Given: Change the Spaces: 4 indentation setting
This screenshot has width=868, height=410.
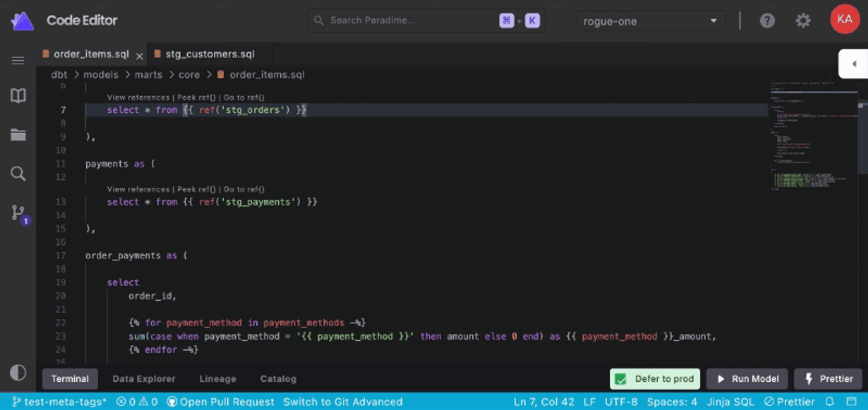Looking at the screenshot, I should point(672,402).
